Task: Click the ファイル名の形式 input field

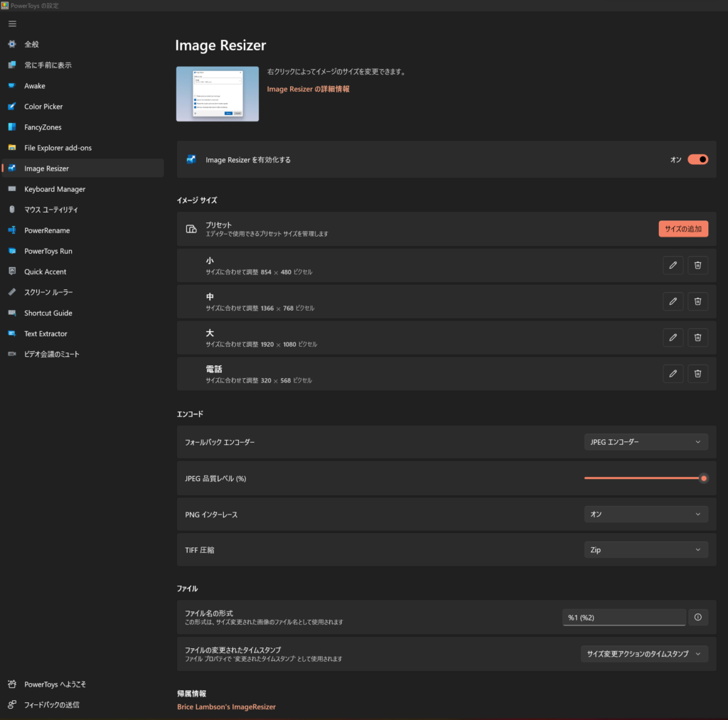Action: pos(624,618)
